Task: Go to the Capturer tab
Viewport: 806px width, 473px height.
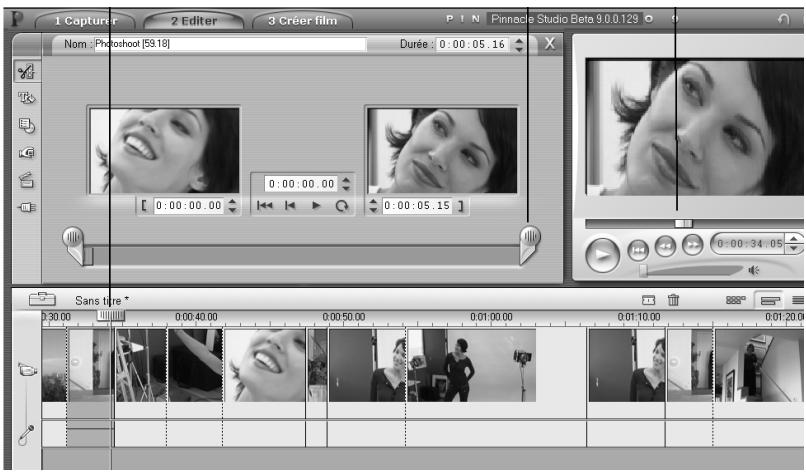Action: [x=86, y=21]
